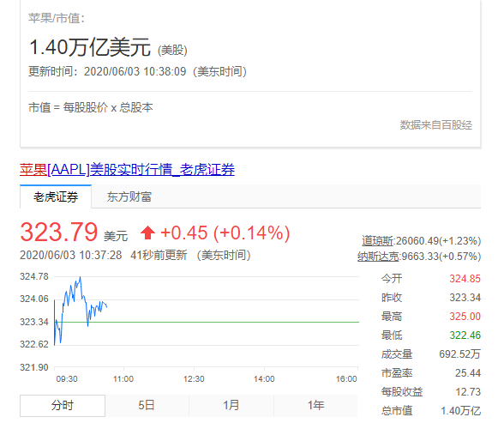Select the 5日 chart period
This screenshot has width=504, height=423.
(147, 405)
